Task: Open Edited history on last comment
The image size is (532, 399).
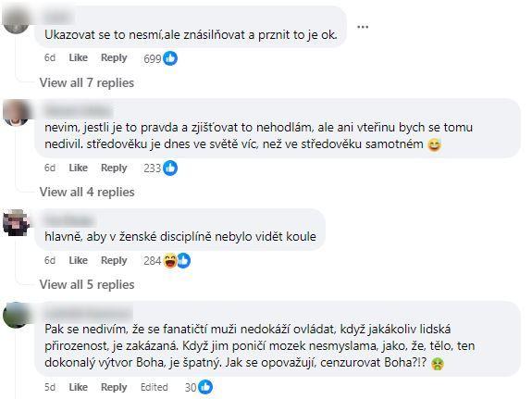Action: (155, 387)
